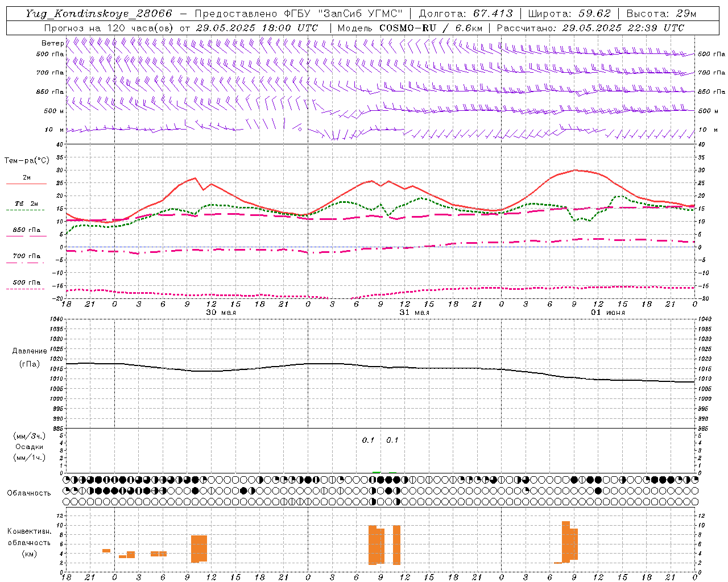728x582 pixels.
Task: Click the 'Конвективн.' convective cloudiness label
Action: click(x=30, y=531)
